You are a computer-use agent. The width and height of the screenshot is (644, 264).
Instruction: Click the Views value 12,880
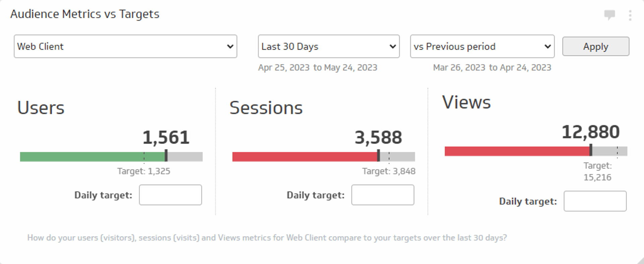click(x=590, y=132)
